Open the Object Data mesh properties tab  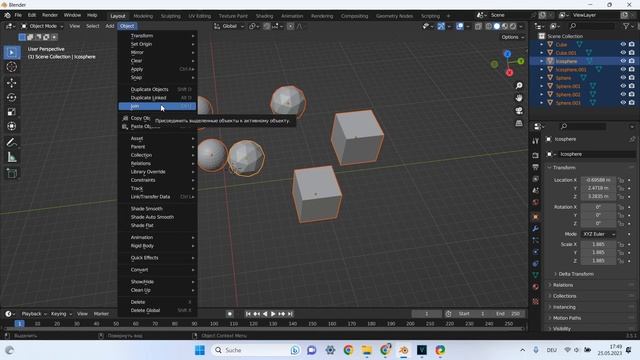click(536, 275)
